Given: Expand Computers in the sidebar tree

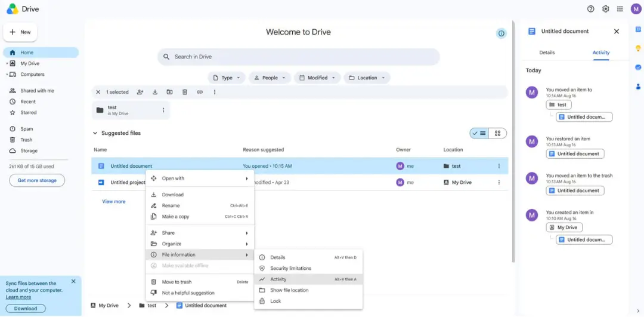Looking at the screenshot, I should pyautogui.click(x=7, y=75).
